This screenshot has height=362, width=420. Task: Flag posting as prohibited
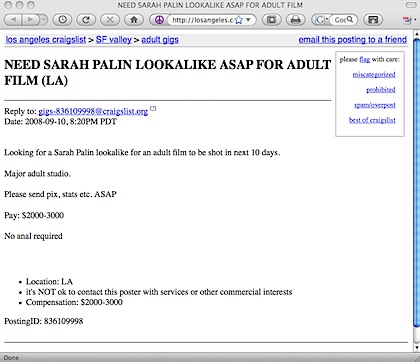point(381,90)
